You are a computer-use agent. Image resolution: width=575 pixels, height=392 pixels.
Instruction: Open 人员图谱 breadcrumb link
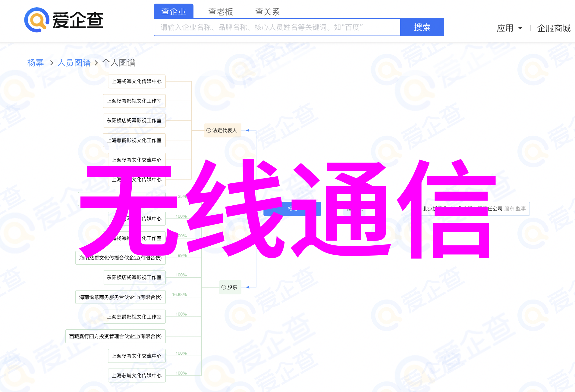coord(74,63)
